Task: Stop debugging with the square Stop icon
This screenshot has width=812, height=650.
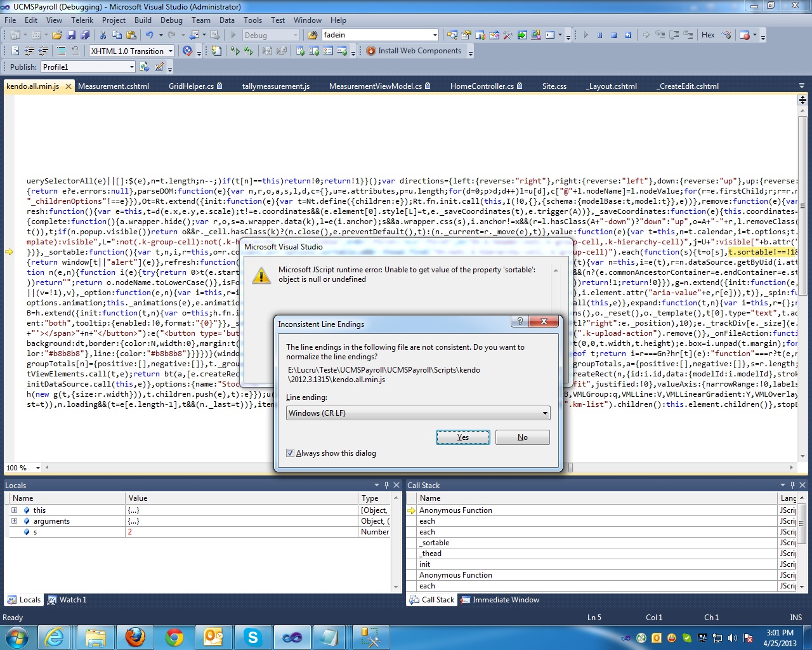Action: coord(613,36)
